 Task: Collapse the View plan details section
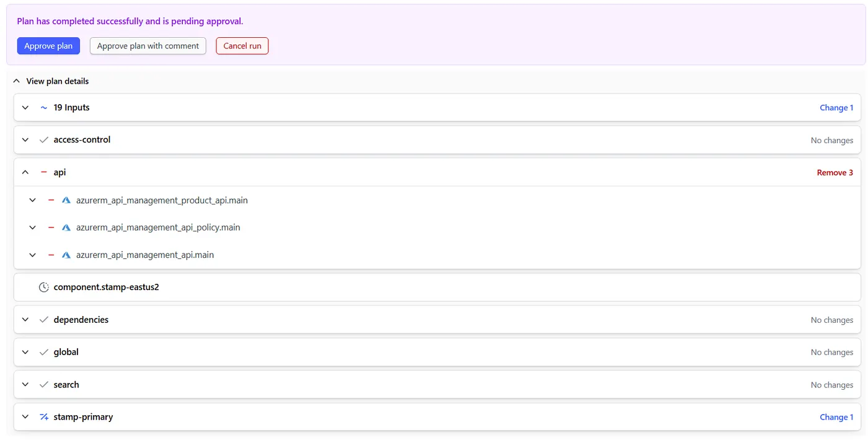coord(17,81)
